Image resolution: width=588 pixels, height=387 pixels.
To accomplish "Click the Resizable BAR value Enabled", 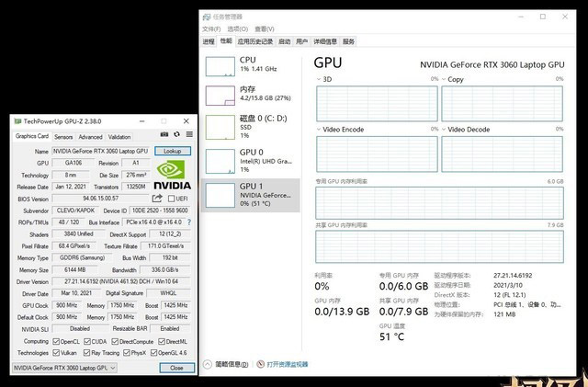I will tap(170, 328).
